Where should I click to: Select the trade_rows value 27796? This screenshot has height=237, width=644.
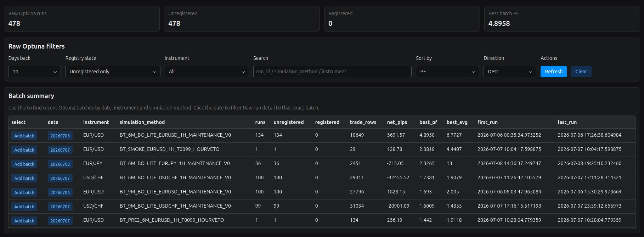357,192
